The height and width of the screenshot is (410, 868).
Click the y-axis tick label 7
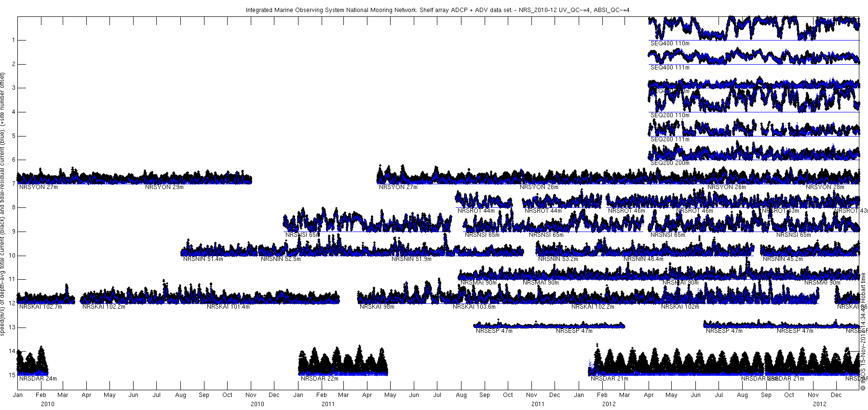click(x=14, y=184)
